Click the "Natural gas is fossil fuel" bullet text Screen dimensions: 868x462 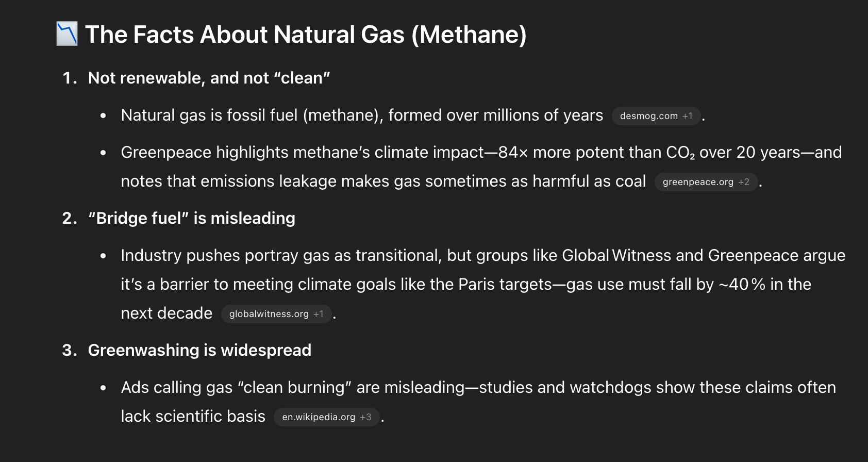tap(361, 115)
